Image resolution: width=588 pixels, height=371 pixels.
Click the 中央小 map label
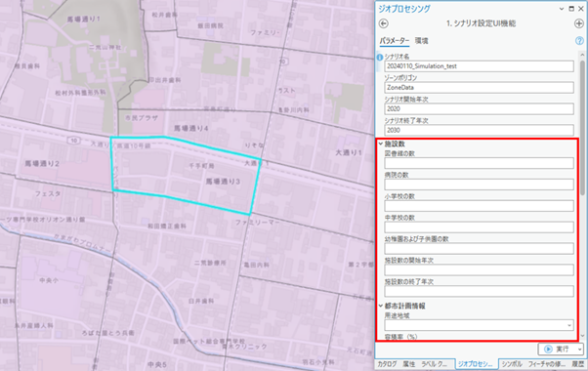49,280
